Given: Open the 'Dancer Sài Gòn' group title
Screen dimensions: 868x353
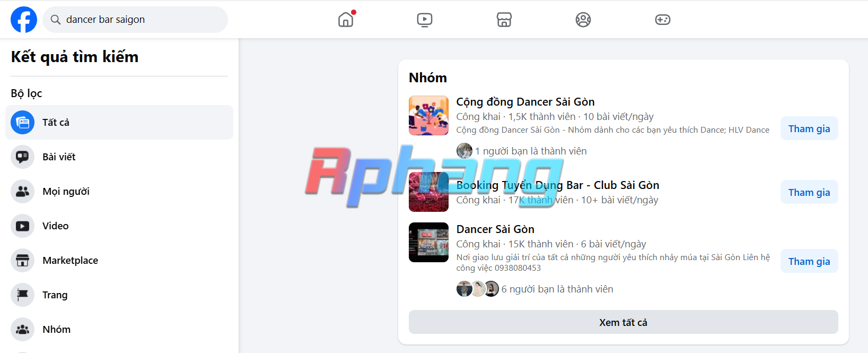Looking at the screenshot, I should tap(495, 229).
